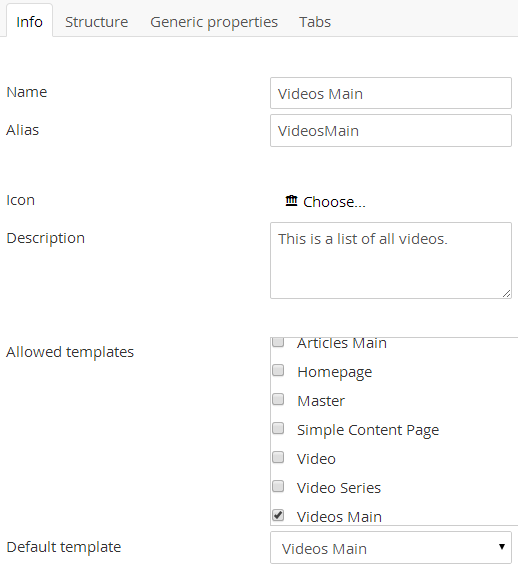Viewport: 518px width, 569px height.
Task: Click the Description textarea resize handle
Action: (506, 294)
